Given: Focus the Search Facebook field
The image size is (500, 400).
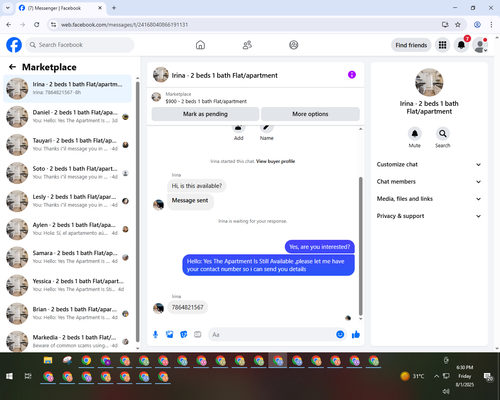Looking at the screenshot, I should (x=80, y=45).
